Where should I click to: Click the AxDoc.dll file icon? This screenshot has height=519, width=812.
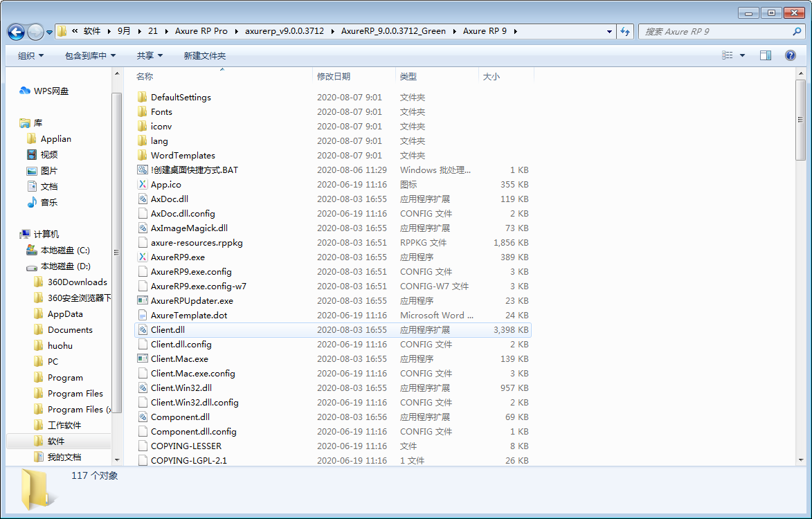[x=143, y=199]
